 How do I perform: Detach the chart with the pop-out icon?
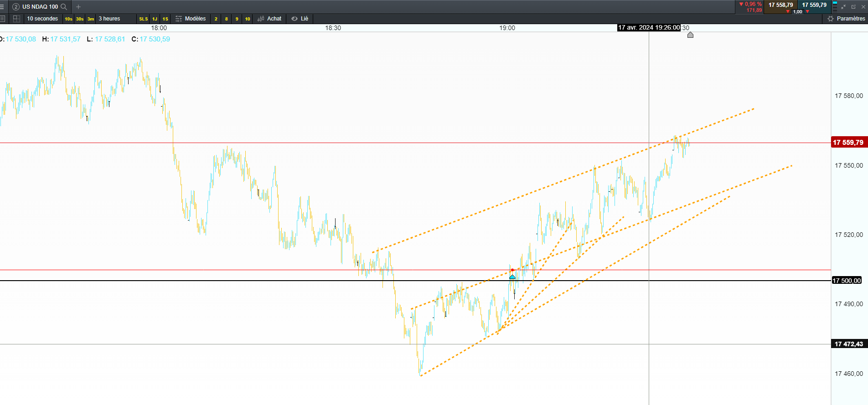pyautogui.click(x=853, y=7)
